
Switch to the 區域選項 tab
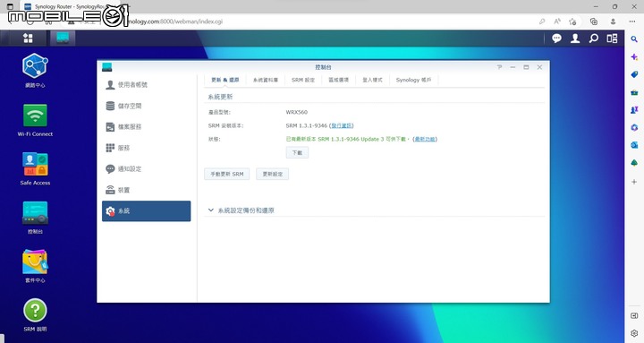click(x=338, y=80)
